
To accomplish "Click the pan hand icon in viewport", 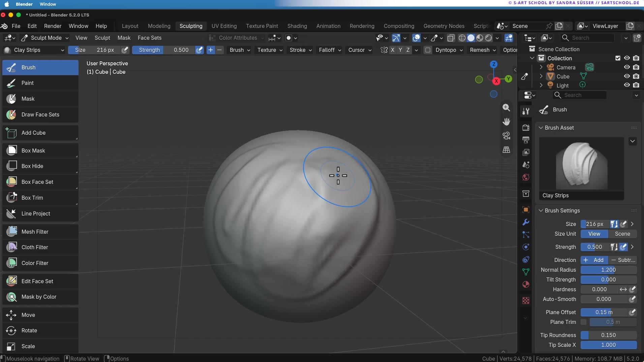I will [506, 122].
